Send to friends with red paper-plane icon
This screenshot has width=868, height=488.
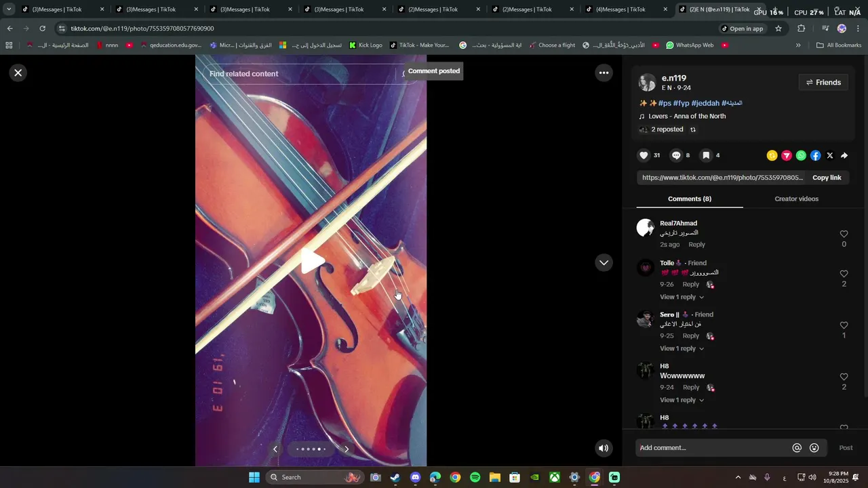click(x=787, y=156)
